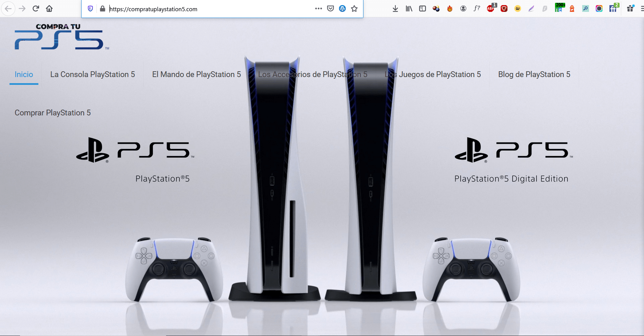The width and height of the screenshot is (644, 336).
Task: Open the tracking protection shield info
Action: pyautogui.click(x=90, y=9)
